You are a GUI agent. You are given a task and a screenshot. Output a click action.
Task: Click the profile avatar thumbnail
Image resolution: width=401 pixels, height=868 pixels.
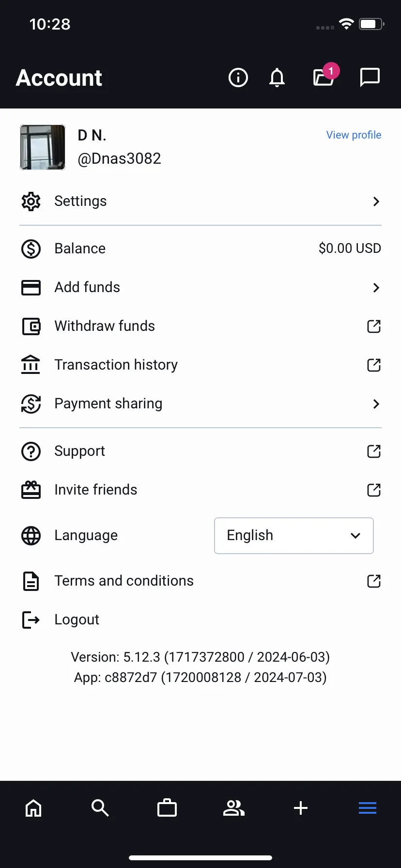tap(43, 147)
